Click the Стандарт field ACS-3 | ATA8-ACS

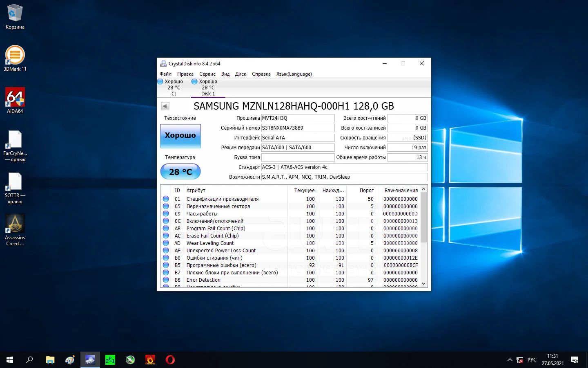click(345, 167)
